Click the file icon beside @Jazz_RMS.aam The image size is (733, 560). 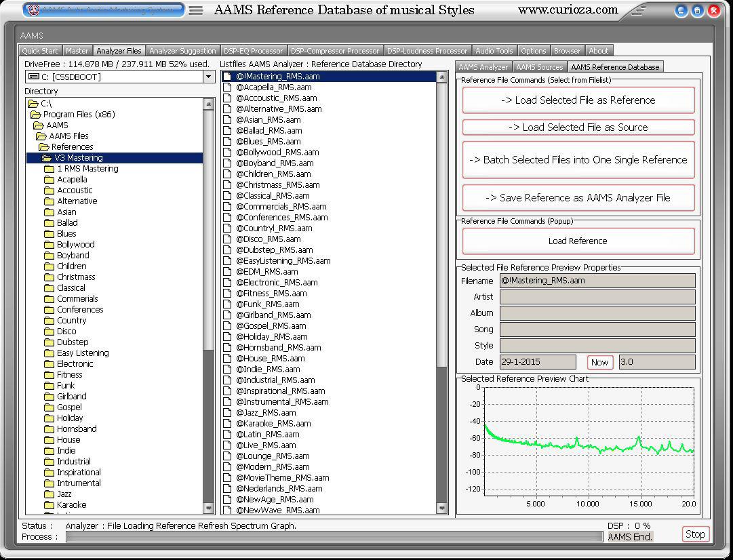pos(227,412)
